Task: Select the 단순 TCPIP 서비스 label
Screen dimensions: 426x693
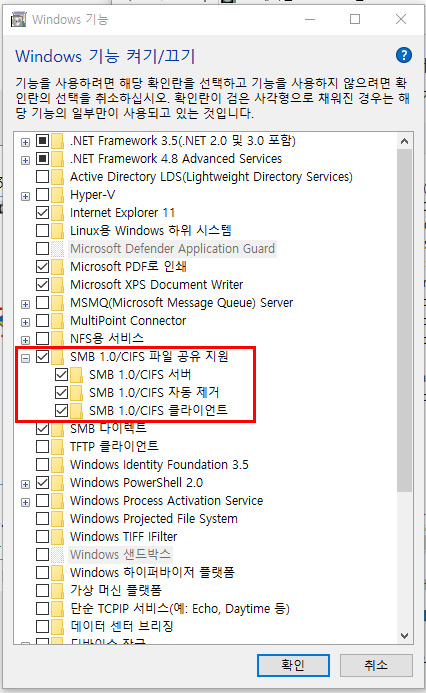Action: pos(180,609)
